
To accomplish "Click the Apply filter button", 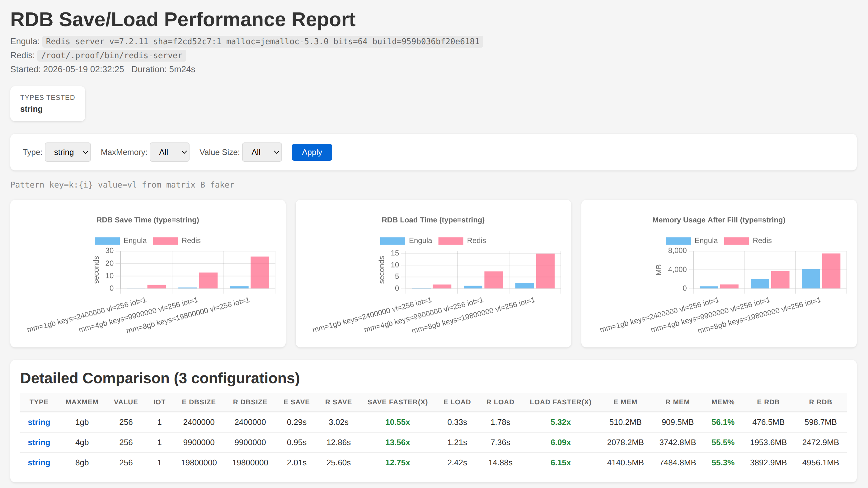I will pos(312,152).
